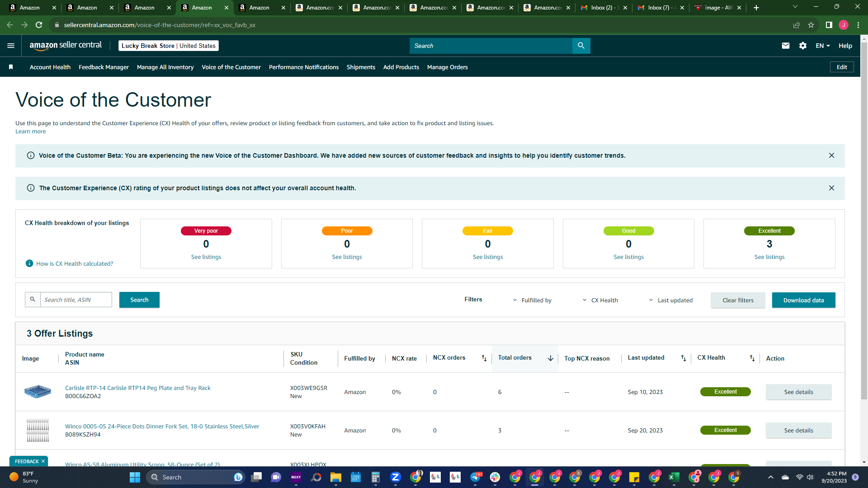Expand the CX Health filter
This screenshot has height=488, width=868.
coord(600,300)
